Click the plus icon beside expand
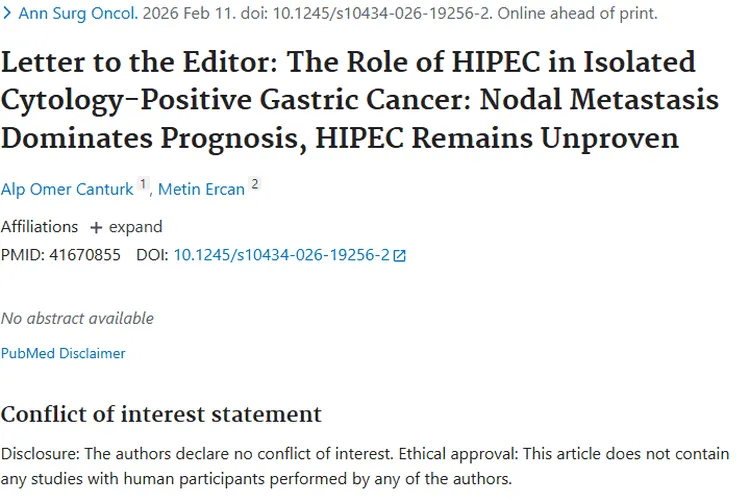Screen dimensions: 750x500 pos(96,227)
